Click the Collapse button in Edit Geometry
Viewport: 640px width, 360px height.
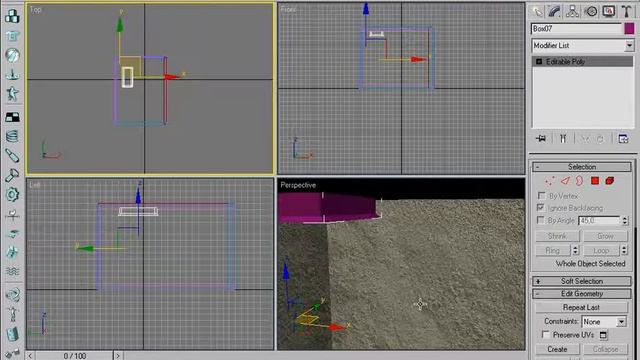(x=605, y=349)
